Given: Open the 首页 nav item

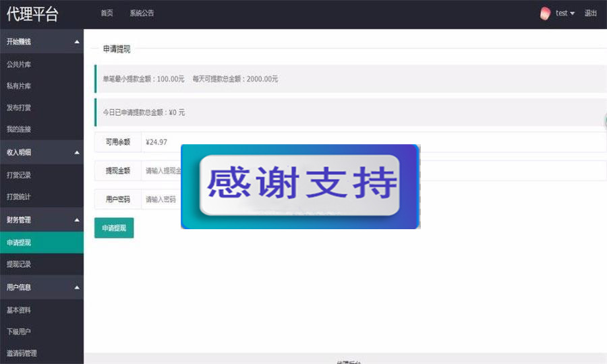Looking at the screenshot, I should [x=107, y=13].
